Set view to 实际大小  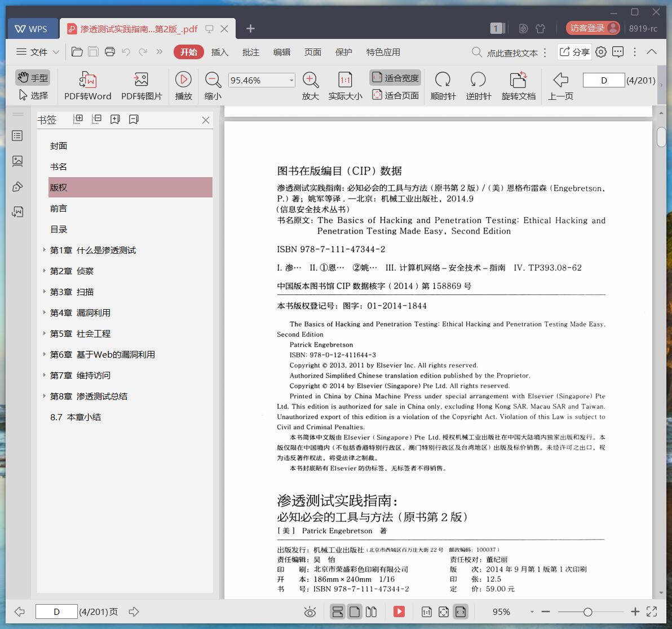[346, 86]
